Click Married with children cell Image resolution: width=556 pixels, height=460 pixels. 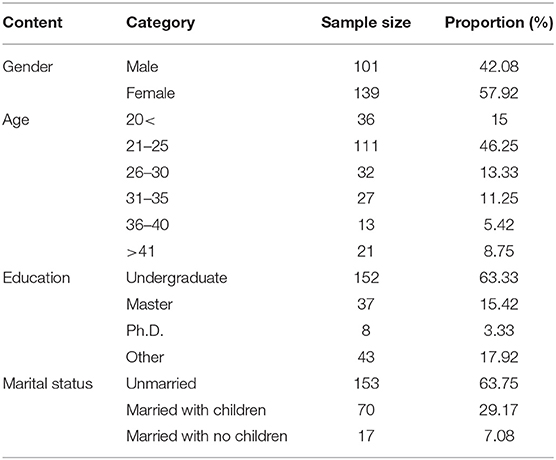point(196,410)
